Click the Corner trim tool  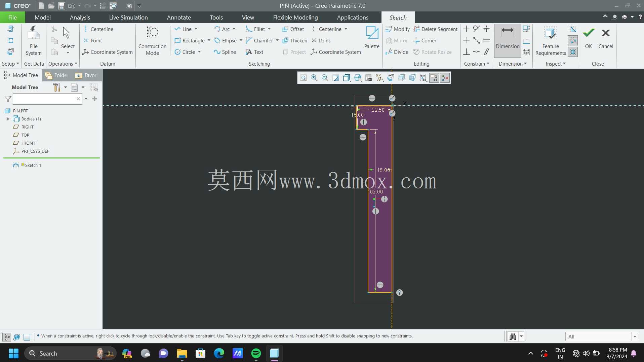[x=425, y=41]
